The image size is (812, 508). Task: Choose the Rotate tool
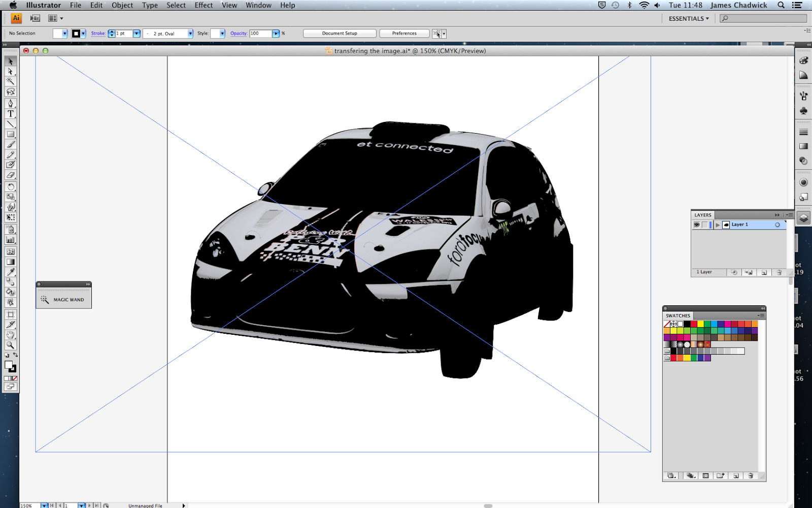point(10,186)
